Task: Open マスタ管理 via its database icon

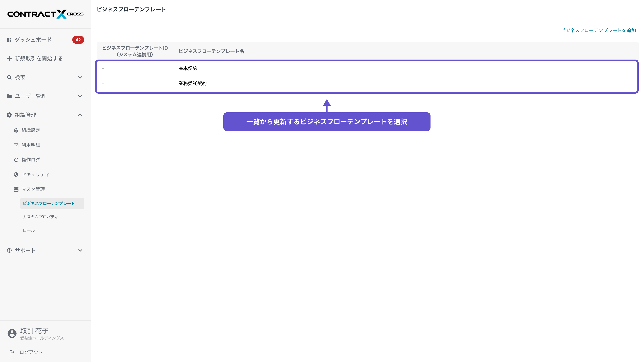Action: [16, 189]
